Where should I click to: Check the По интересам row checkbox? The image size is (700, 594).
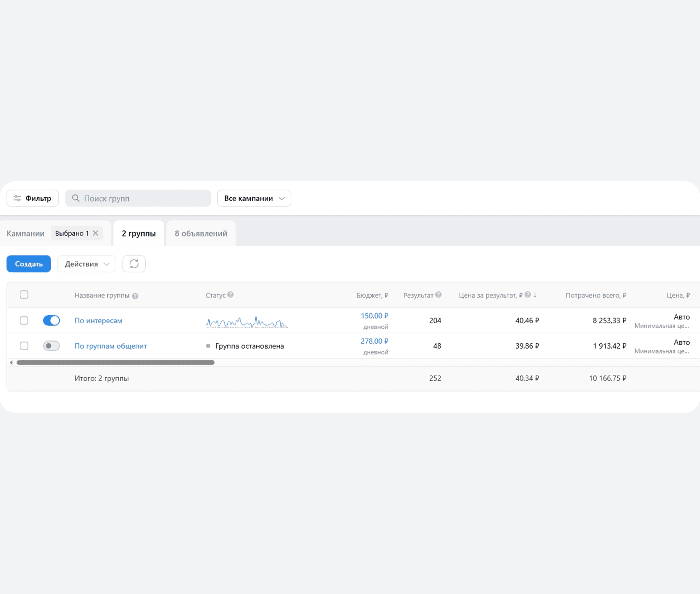pos(24,320)
